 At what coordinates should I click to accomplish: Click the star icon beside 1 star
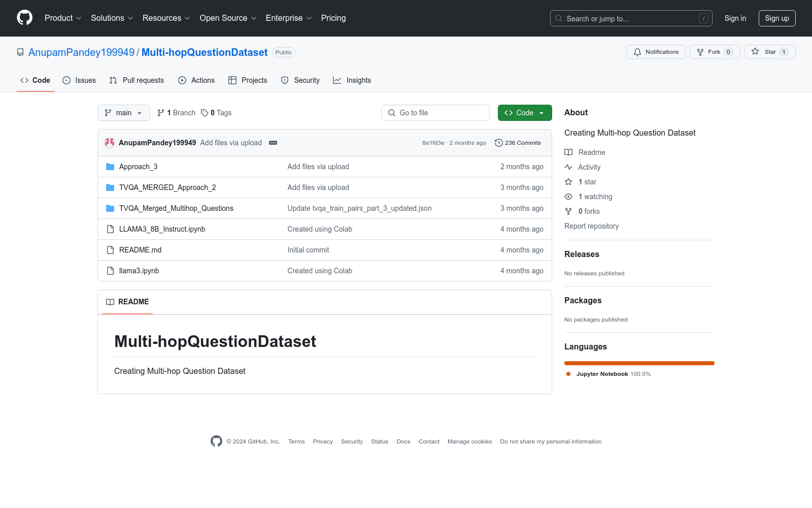(568, 182)
